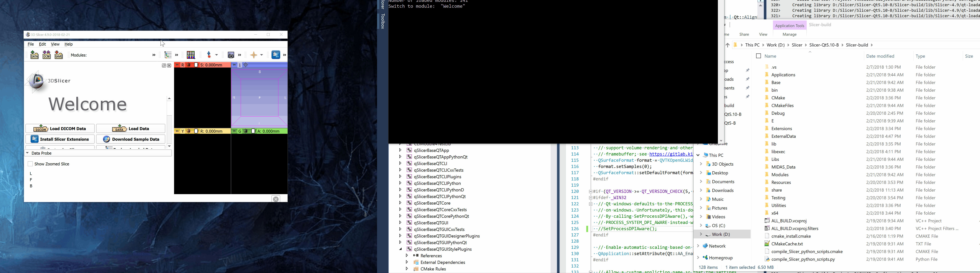
Task: Toggle Yellow slice visibility box in slice bar
Action: [x=196, y=131]
